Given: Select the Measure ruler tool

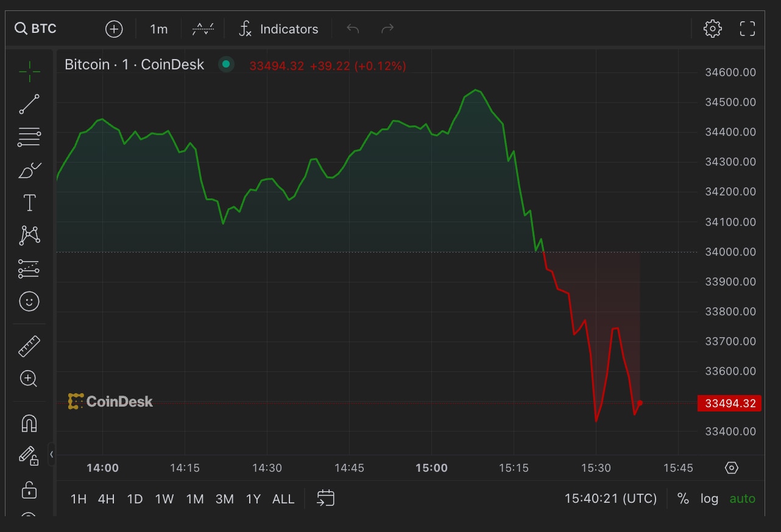Looking at the screenshot, I should pos(29,345).
